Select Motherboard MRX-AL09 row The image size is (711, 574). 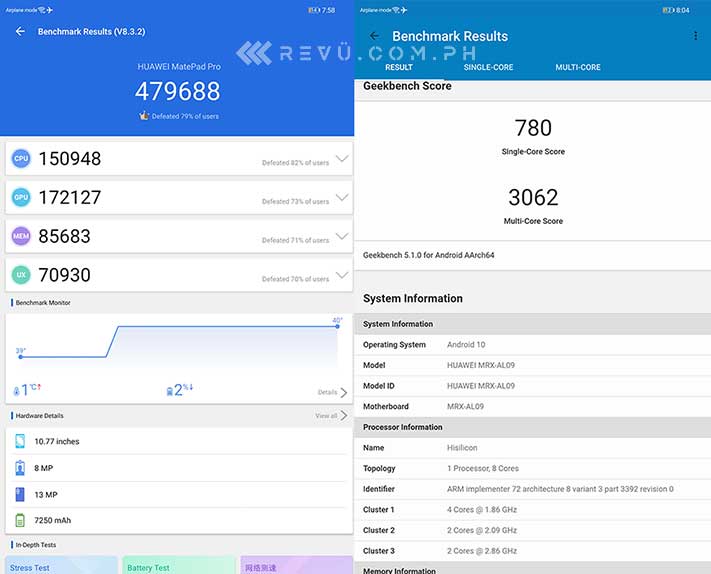tap(532, 406)
